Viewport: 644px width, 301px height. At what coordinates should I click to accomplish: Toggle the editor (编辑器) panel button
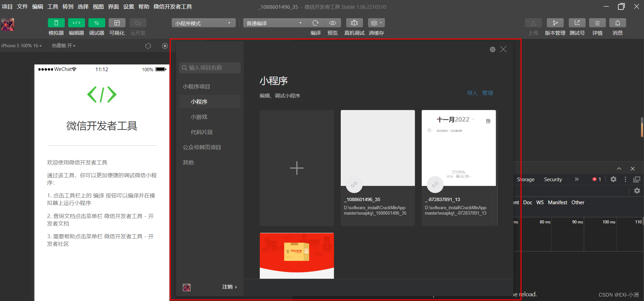[77, 23]
